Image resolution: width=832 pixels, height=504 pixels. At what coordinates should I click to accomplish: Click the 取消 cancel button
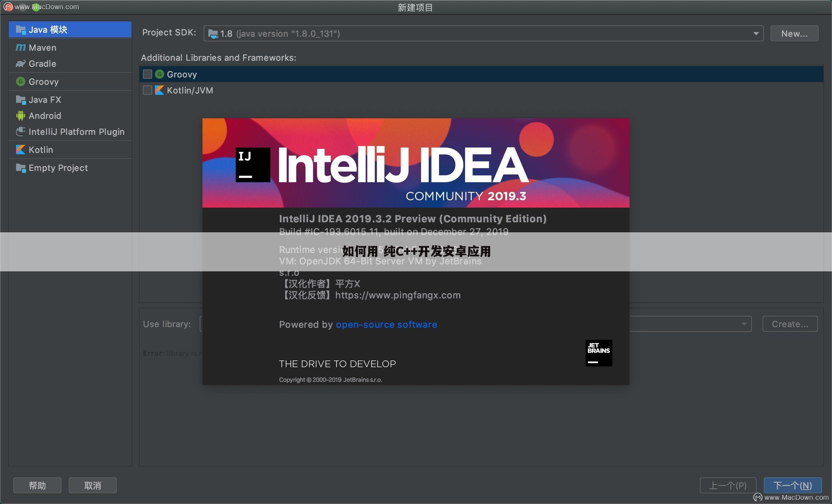pos(92,485)
